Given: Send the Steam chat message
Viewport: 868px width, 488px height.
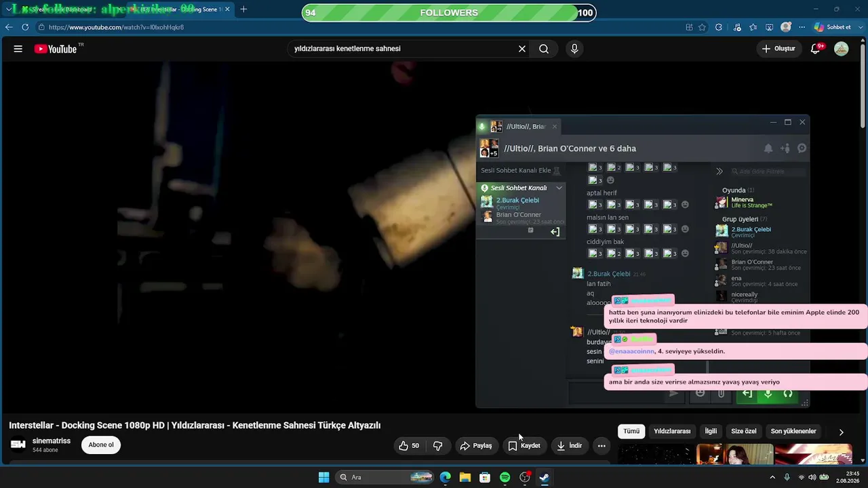Looking at the screenshot, I should (673, 393).
